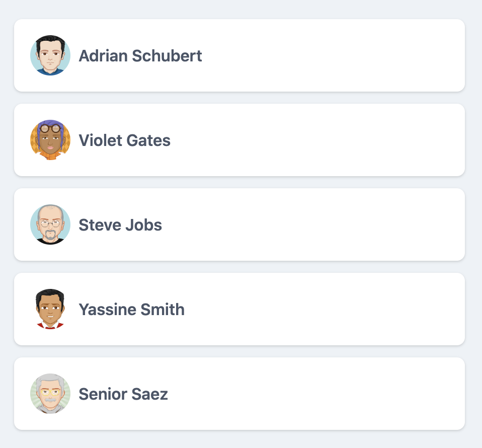Viewport: 482px width, 448px height.
Task: Select the name Violet Gates
Action: tap(125, 140)
